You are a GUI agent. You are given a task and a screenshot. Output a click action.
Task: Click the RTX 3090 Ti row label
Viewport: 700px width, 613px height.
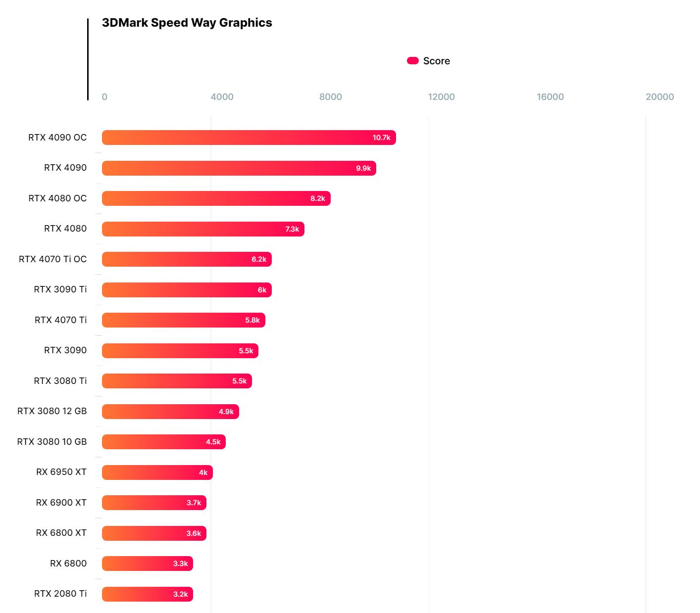(60, 289)
